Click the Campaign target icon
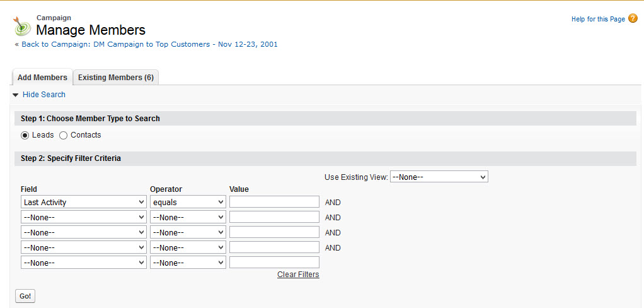This screenshot has height=308, width=644. [23, 26]
